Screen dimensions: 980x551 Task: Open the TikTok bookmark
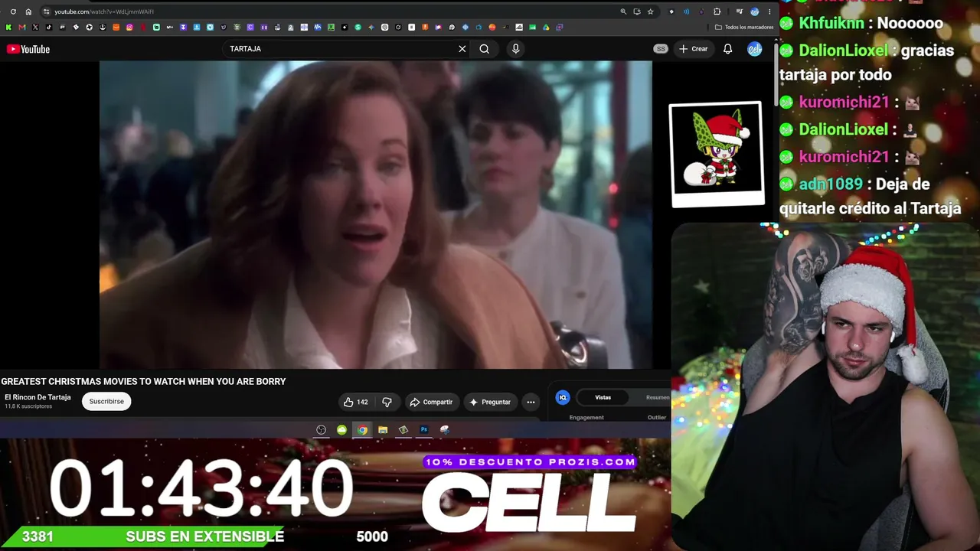[48, 28]
